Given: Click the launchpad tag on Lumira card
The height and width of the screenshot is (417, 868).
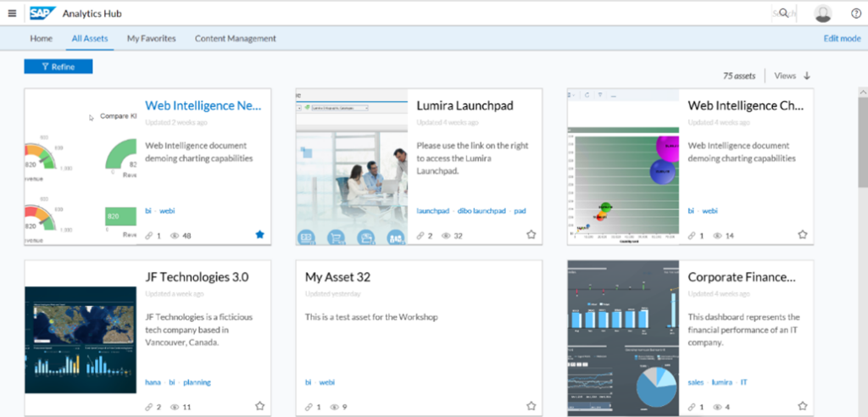Looking at the screenshot, I should click(432, 211).
